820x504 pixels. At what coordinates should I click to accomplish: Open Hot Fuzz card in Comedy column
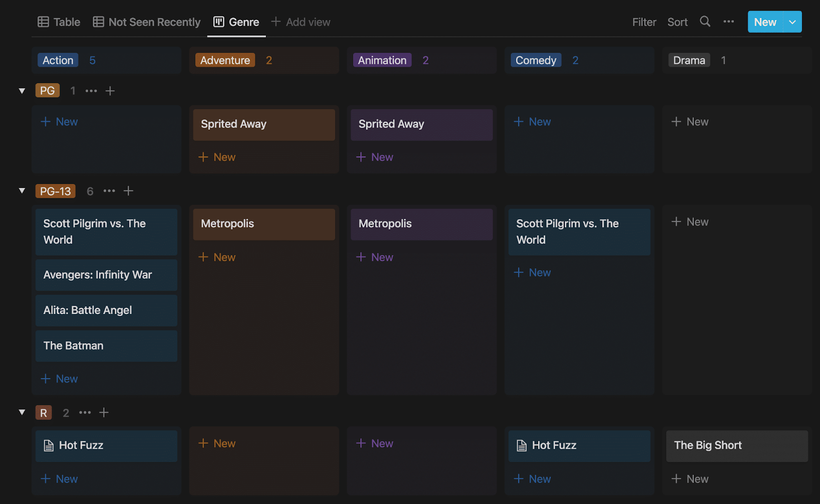tap(579, 446)
